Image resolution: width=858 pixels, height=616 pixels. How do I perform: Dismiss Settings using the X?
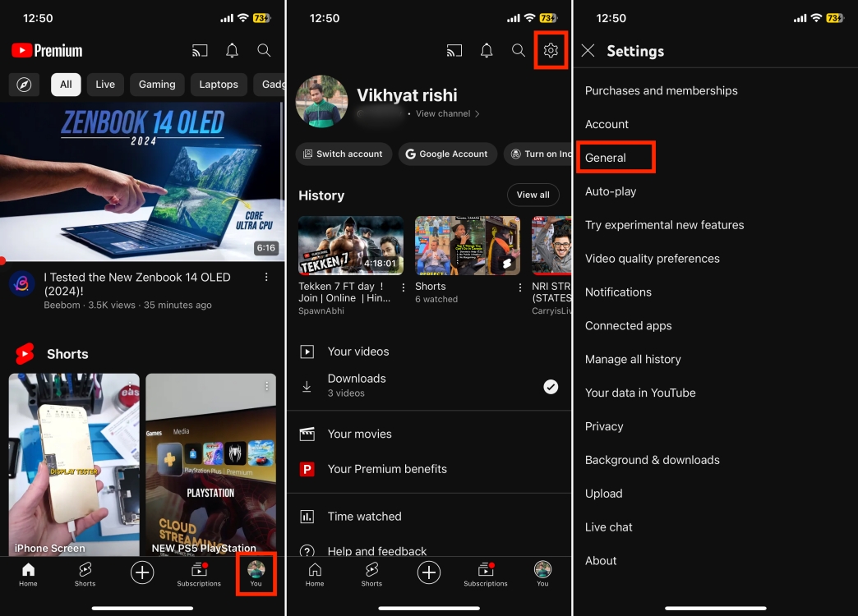(x=588, y=50)
